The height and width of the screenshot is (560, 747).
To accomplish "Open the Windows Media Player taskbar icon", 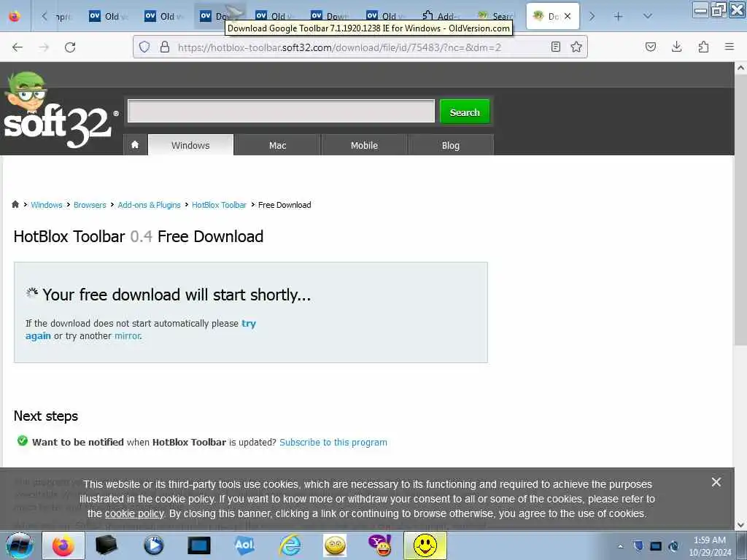I will coord(153,545).
